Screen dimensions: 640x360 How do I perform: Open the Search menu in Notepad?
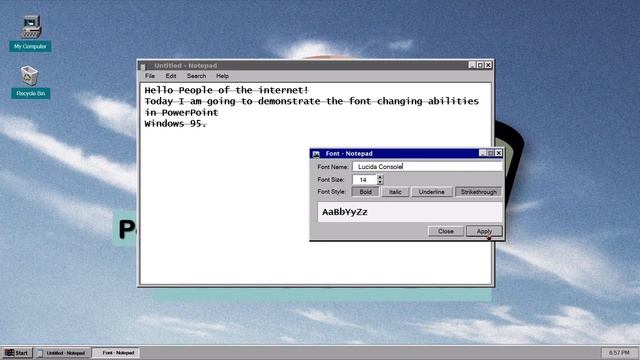click(x=196, y=76)
